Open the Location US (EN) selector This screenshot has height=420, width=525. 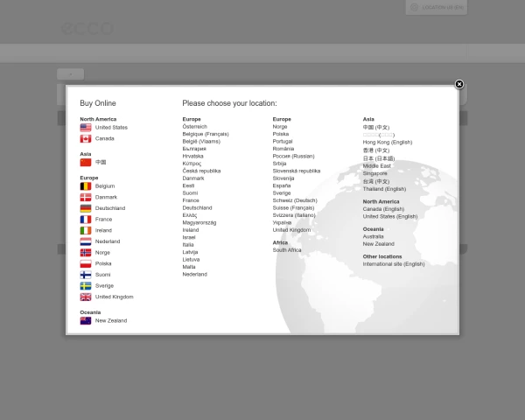437,7
